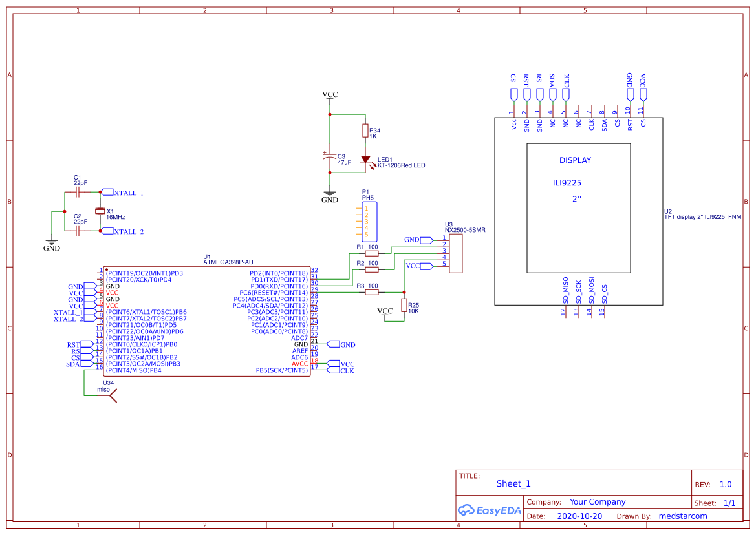This screenshot has width=756, height=535.
Task: Click the Sheet_1 title text
Action: pyautogui.click(x=513, y=483)
